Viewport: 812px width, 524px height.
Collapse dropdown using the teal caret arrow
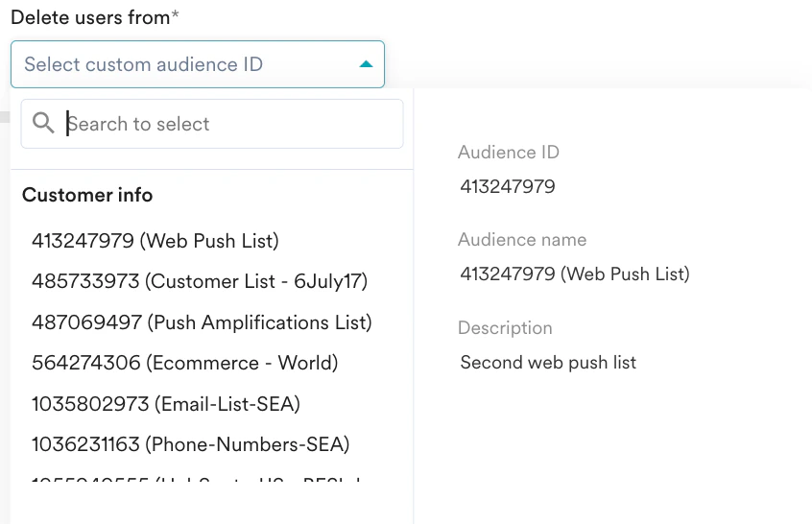pyautogui.click(x=365, y=64)
